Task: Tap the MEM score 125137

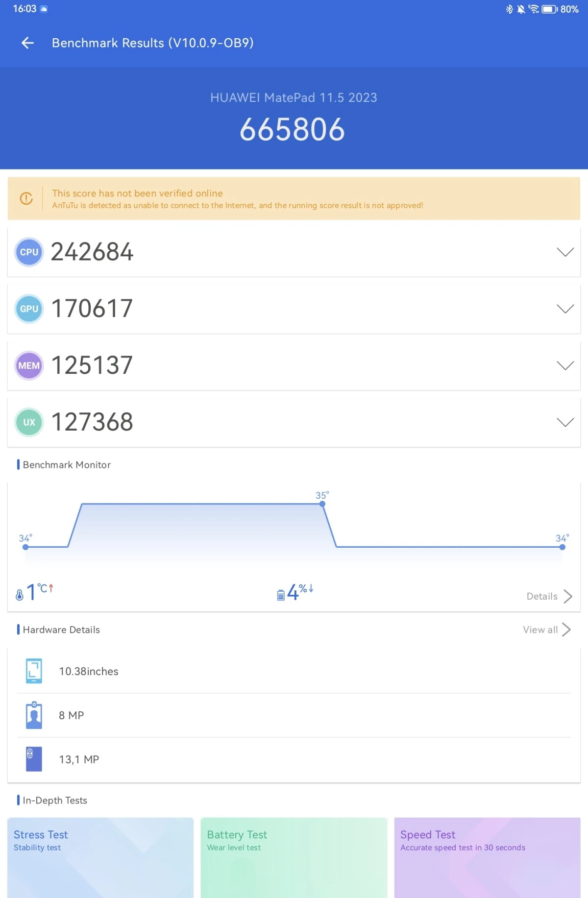Action: tap(92, 365)
